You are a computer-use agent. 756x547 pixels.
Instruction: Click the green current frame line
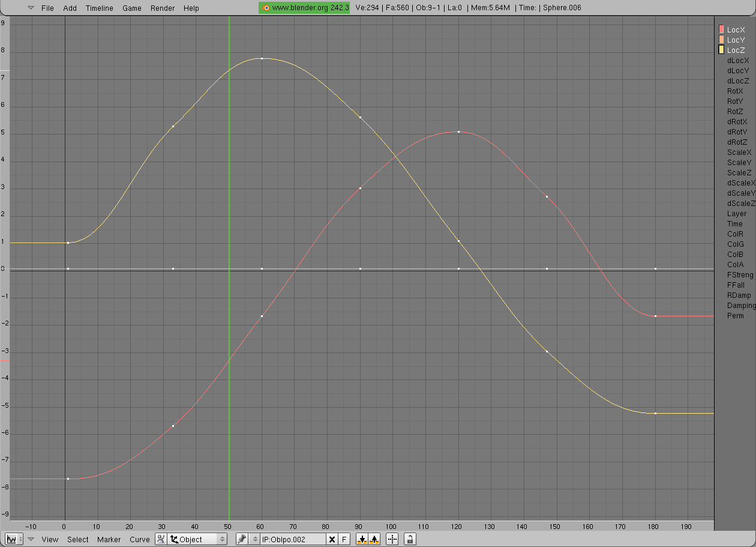[x=229, y=268]
